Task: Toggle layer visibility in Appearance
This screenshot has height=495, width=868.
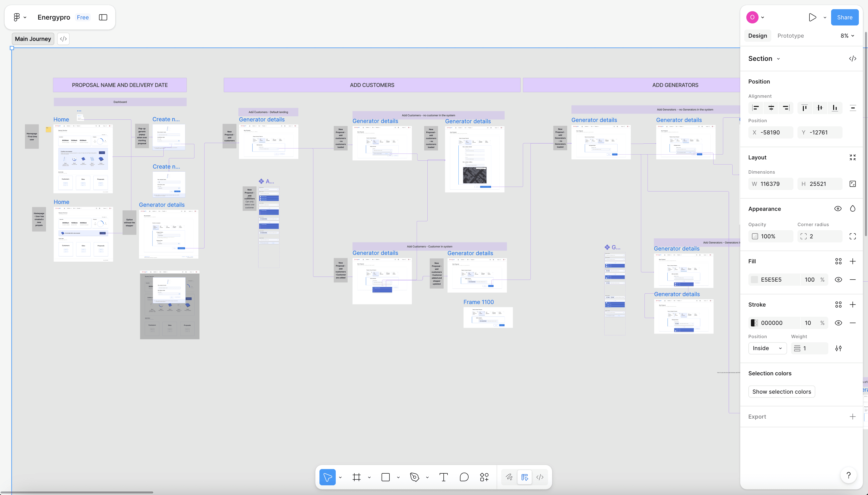Action: tap(838, 209)
